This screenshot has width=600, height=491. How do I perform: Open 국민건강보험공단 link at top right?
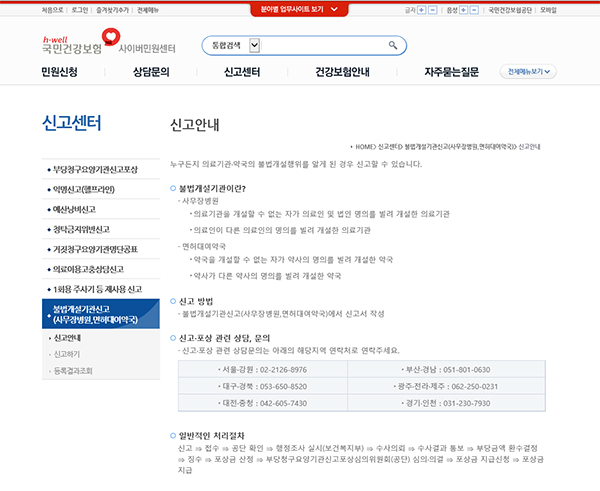(x=510, y=10)
